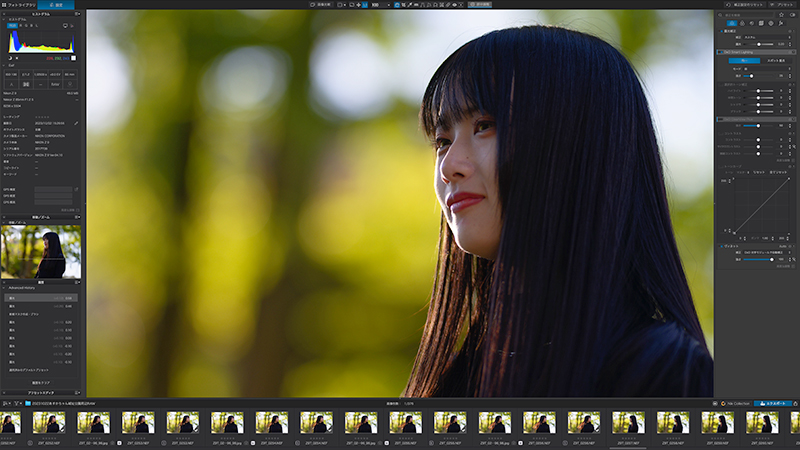Viewport: 800px width, 450px height.
Task: Open the Light tools palette icon
Action: click(732, 23)
